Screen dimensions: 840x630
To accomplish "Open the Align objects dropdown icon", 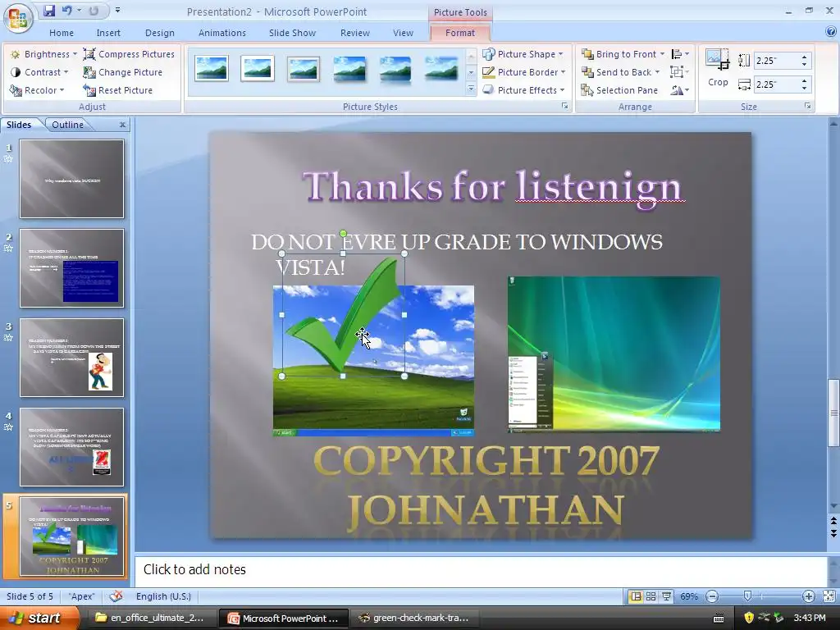I will click(680, 54).
